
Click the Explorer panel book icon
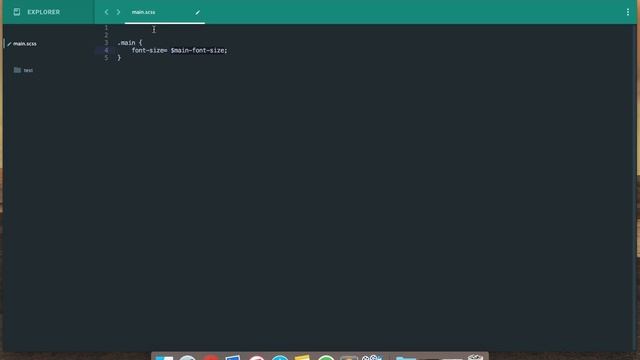[x=17, y=12]
